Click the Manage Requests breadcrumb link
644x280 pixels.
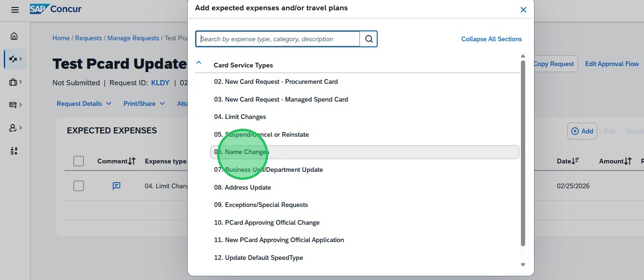[x=133, y=38]
